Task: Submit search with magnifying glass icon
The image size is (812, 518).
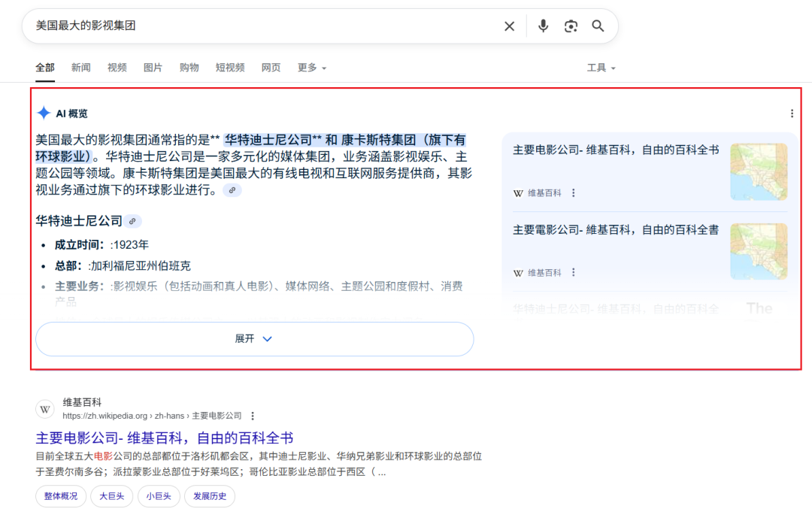Action: click(598, 26)
